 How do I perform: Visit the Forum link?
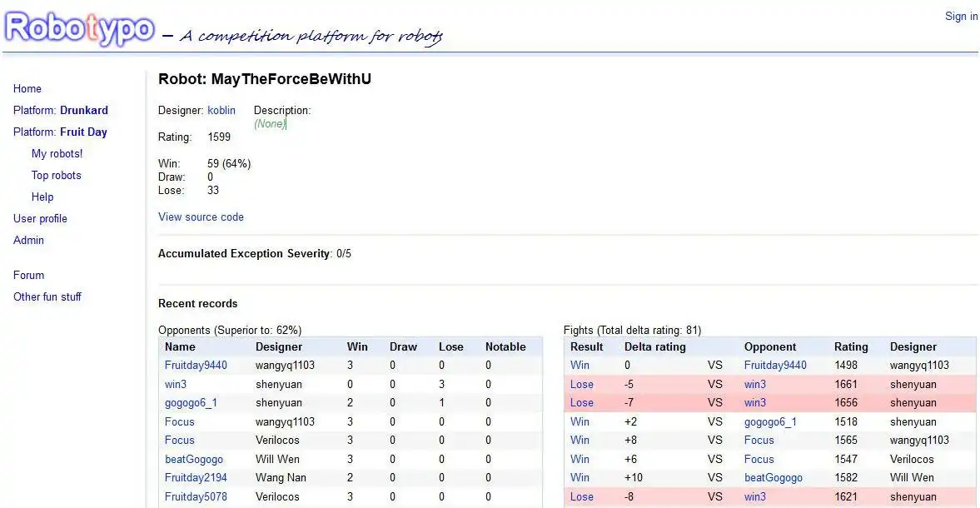coord(29,276)
